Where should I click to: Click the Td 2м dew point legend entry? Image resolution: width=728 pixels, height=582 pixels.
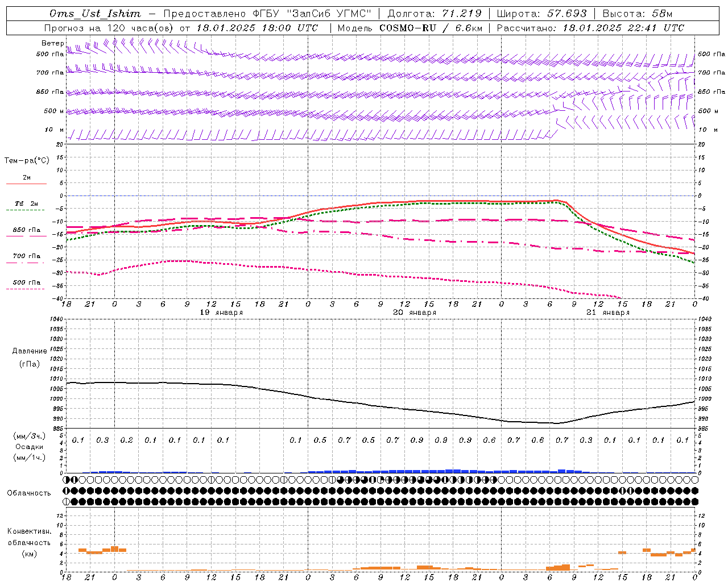27,203
